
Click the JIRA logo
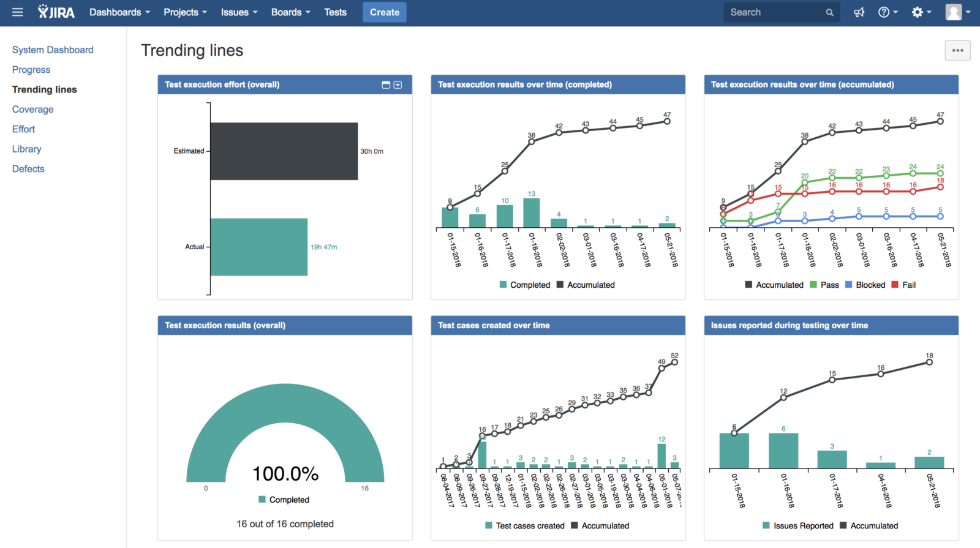56,12
